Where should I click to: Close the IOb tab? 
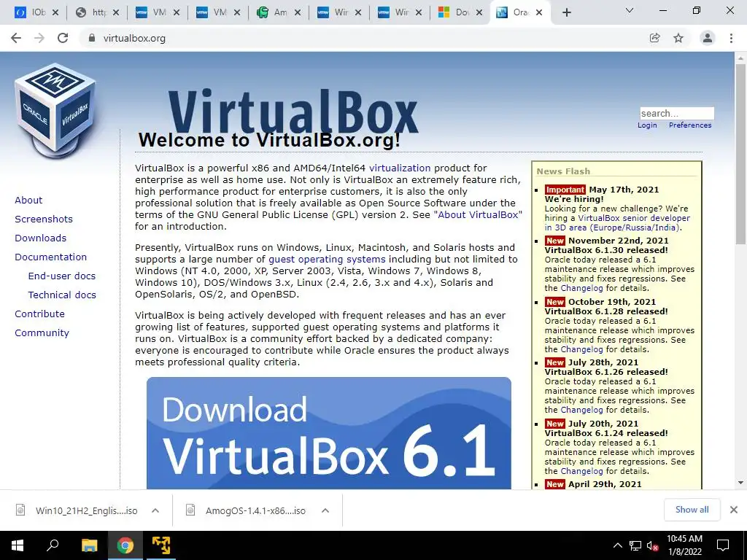(55, 12)
